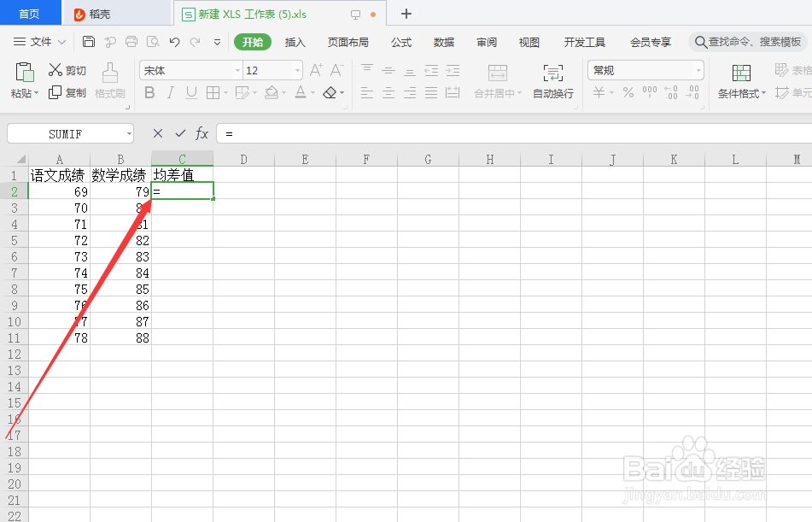Image resolution: width=812 pixels, height=522 pixels.
Task: Decrease indent icon
Action: [431, 71]
